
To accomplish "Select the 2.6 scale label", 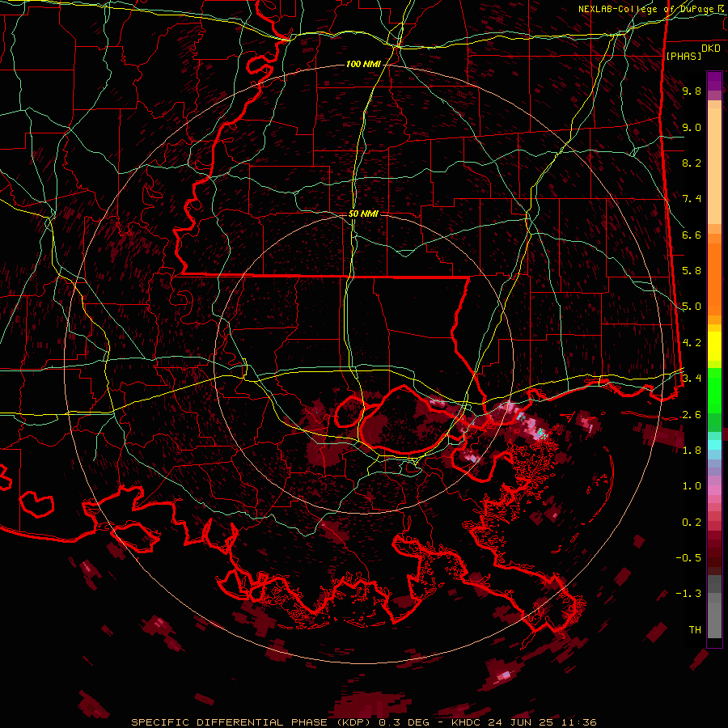I will pos(692,415).
